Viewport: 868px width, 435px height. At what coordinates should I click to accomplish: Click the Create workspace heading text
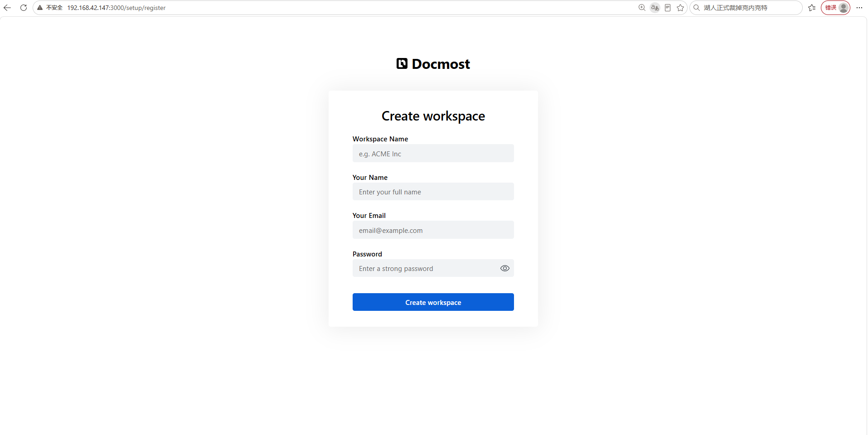(x=433, y=116)
